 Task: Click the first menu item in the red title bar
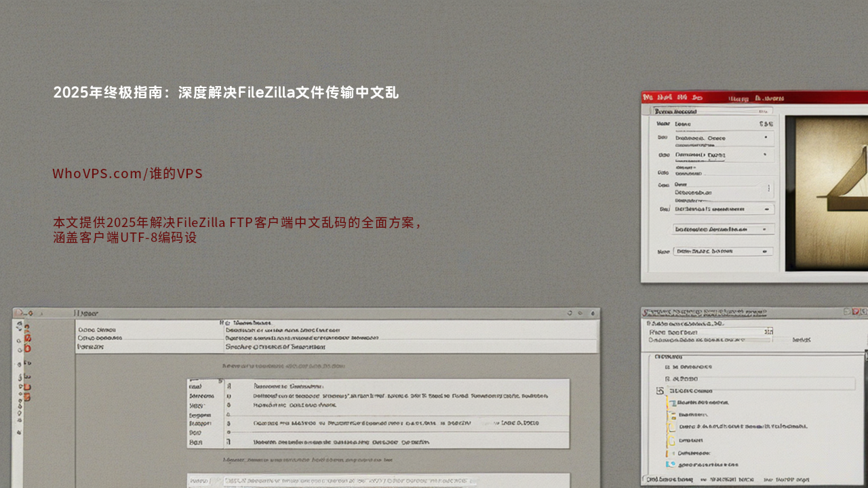[647, 98]
